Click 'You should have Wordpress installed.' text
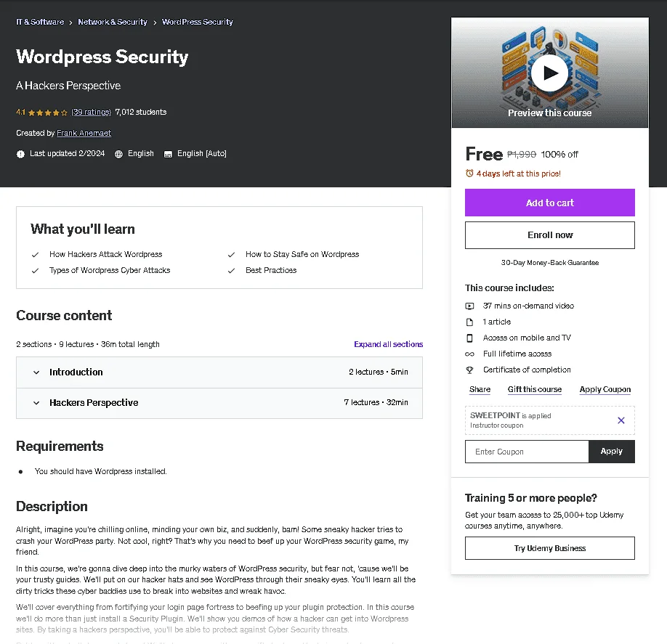667x644 pixels. (101, 471)
